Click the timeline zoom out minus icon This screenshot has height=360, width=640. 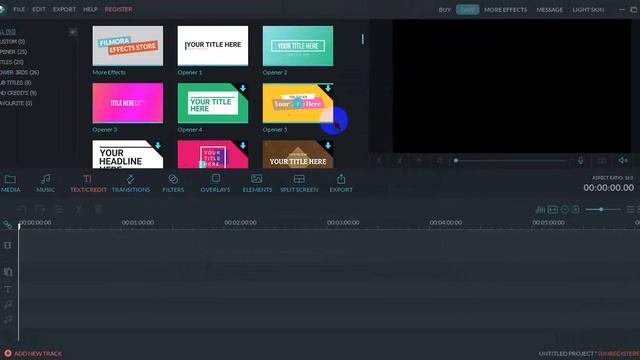(564, 209)
